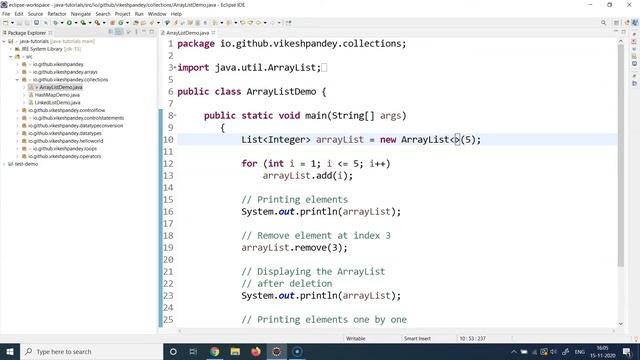Open File Explorer from the taskbar
Viewport: 640px width, 360px height.
(x=235, y=351)
